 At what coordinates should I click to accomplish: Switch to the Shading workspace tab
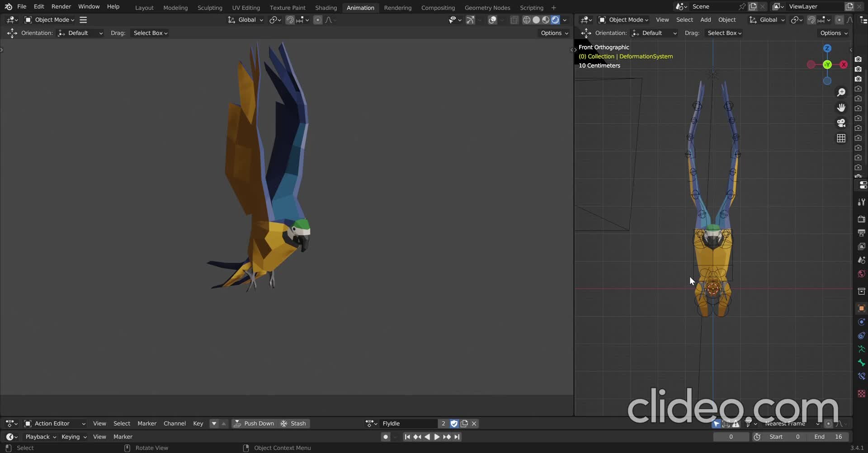[326, 8]
